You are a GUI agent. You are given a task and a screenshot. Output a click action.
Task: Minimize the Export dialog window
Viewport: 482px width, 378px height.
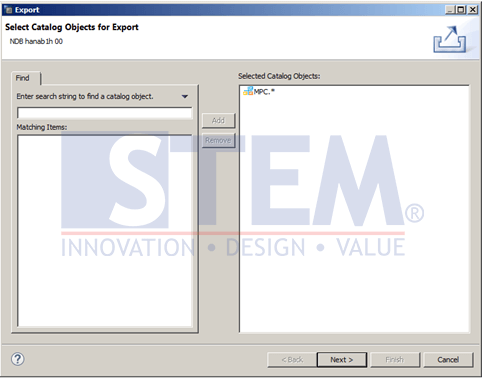click(x=449, y=10)
